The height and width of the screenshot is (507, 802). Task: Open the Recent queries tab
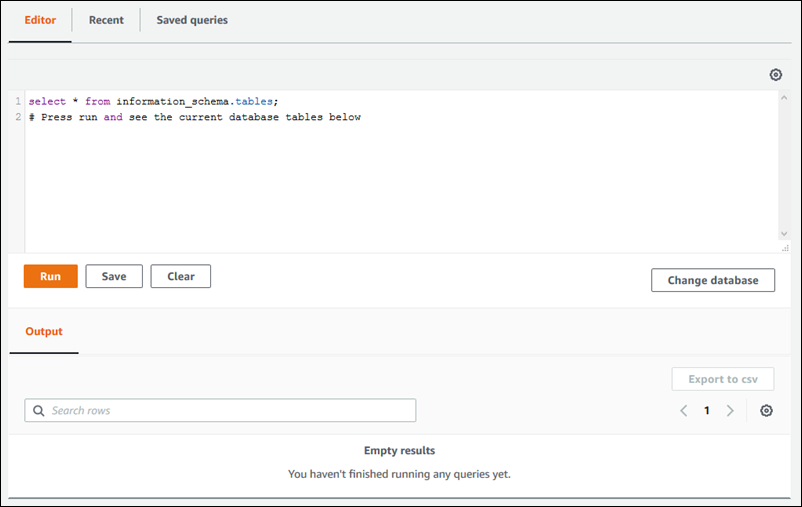pyautogui.click(x=106, y=20)
